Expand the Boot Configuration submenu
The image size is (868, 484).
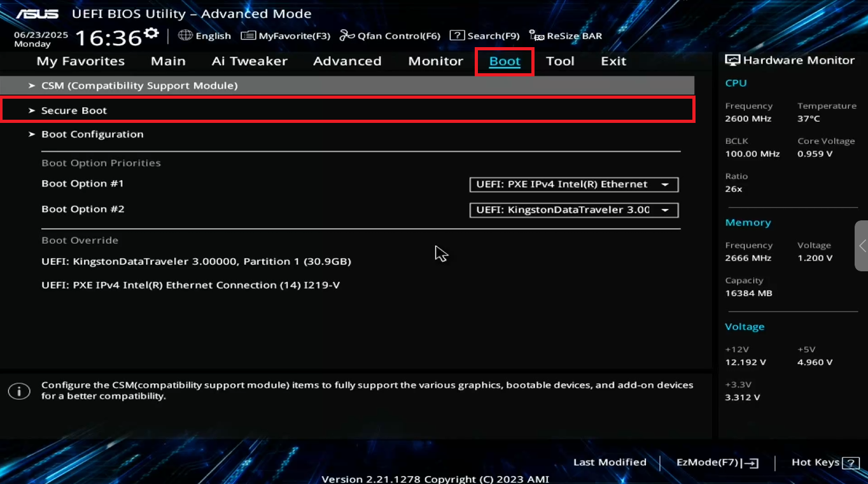[x=92, y=134]
